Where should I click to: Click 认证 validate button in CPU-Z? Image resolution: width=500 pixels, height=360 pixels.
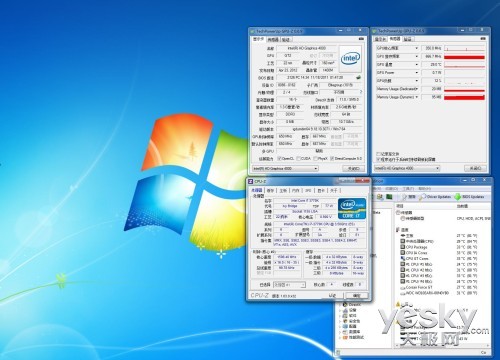(332, 296)
